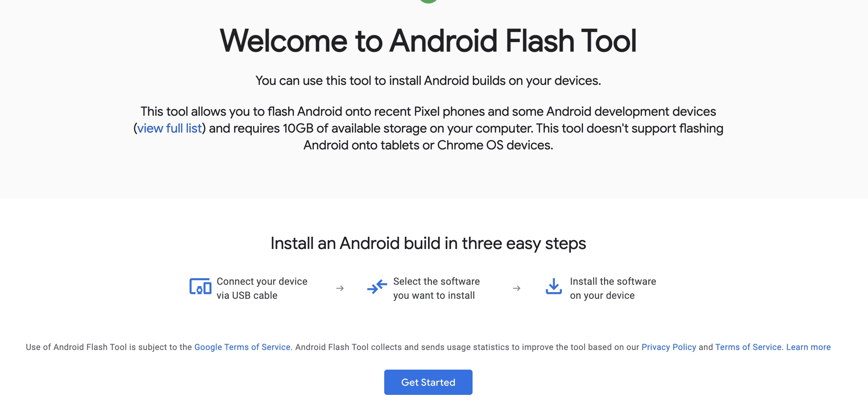Click the usage statistics disclaimer text
The width and height of the screenshot is (868, 404).
tap(466, 347)
